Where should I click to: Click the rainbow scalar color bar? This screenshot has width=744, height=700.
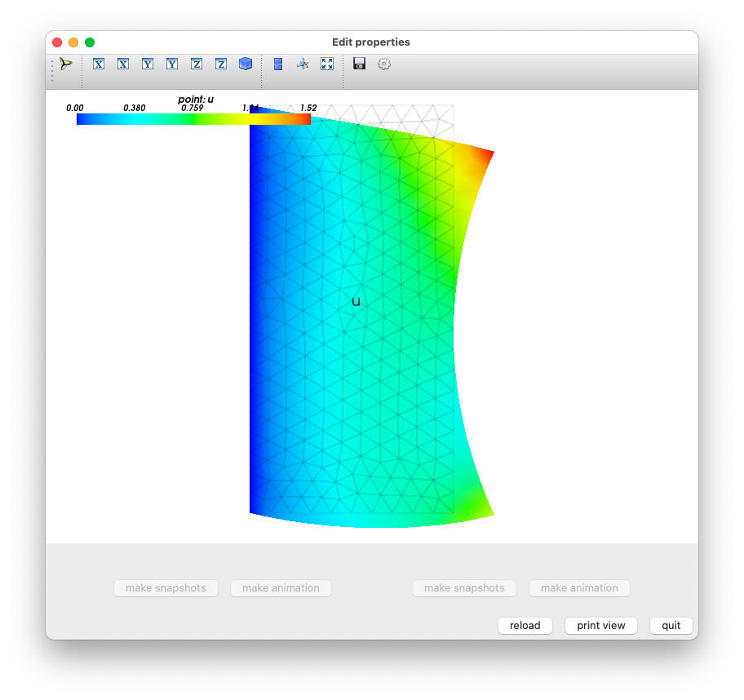click(193, 119)
